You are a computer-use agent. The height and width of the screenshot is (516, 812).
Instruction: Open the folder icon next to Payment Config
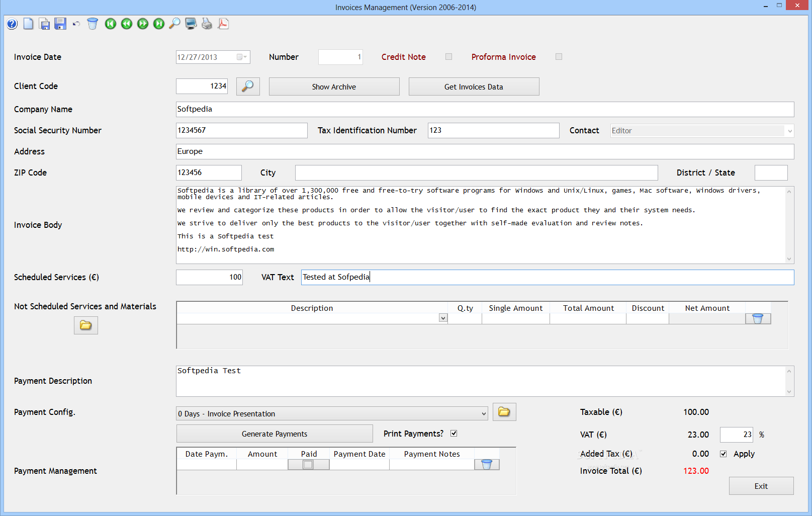pyautogui.click(x=504, y=412)
